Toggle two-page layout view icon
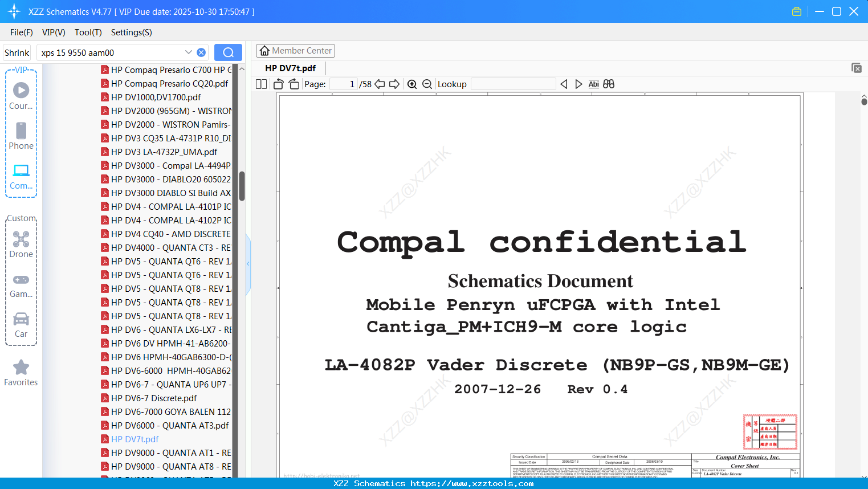The image size is (868, 489). tap(261, 84)
